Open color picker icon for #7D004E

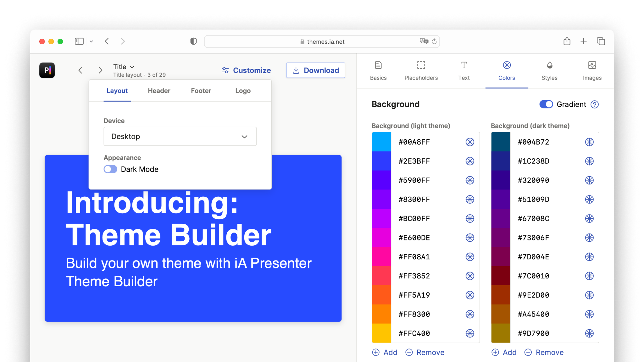[589, 257]
